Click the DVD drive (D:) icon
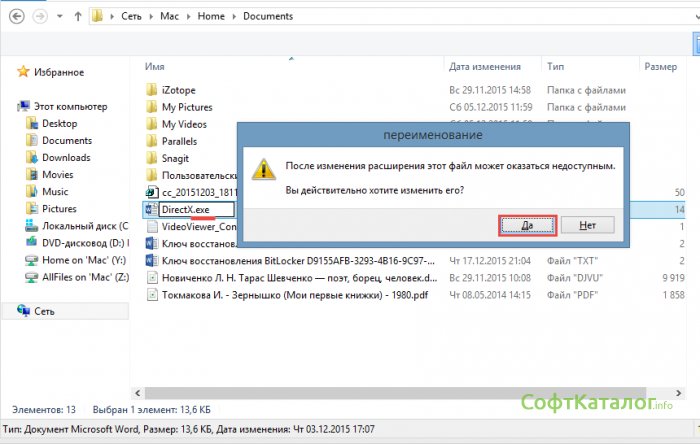 click(32, 243)
